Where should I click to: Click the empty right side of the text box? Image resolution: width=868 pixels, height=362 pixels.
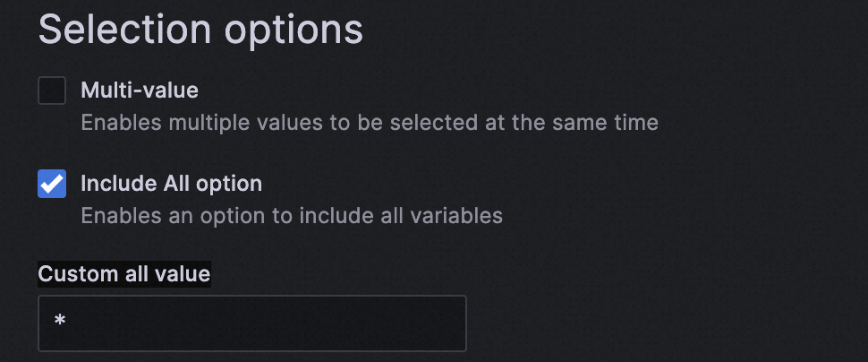pyautogui.click(x=376, y=323)
